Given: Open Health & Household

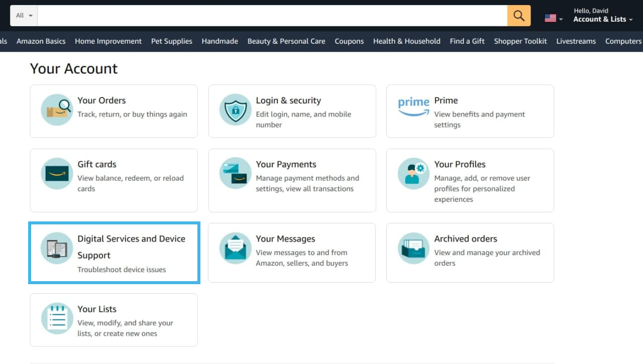Looking at the screenshot, I should pos(407,41).
